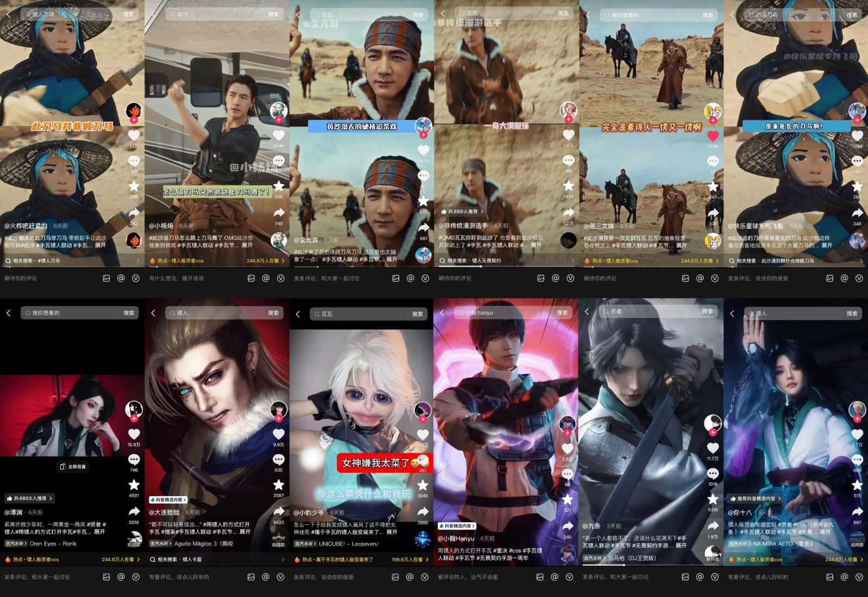Share @周三文娱 video with arrow icon

point(713,213)
